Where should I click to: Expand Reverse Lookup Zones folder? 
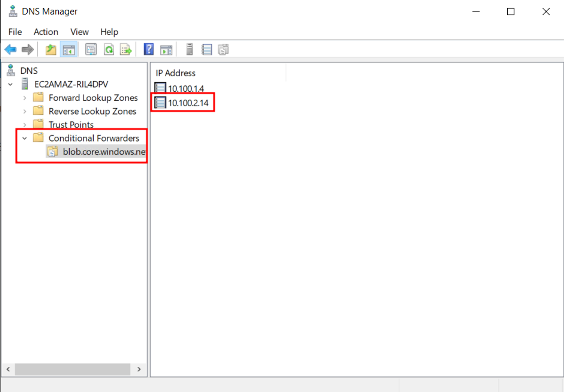25,111
